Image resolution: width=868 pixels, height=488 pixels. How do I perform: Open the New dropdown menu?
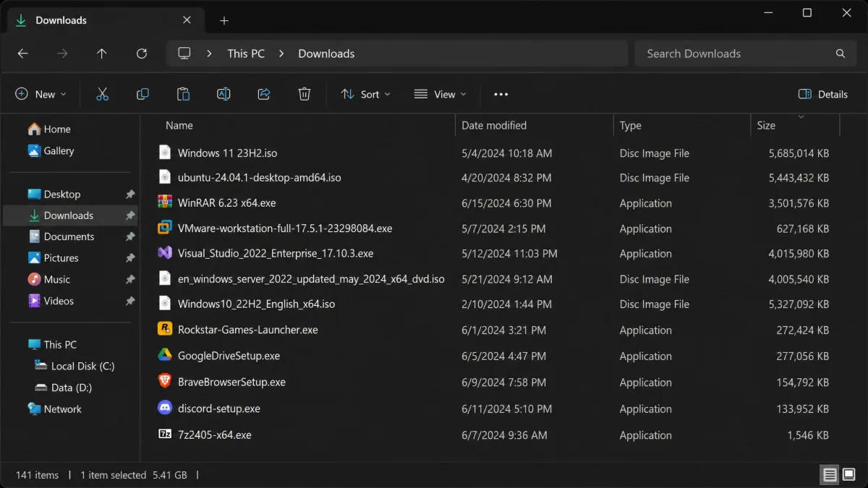click(x=41, y=94)
